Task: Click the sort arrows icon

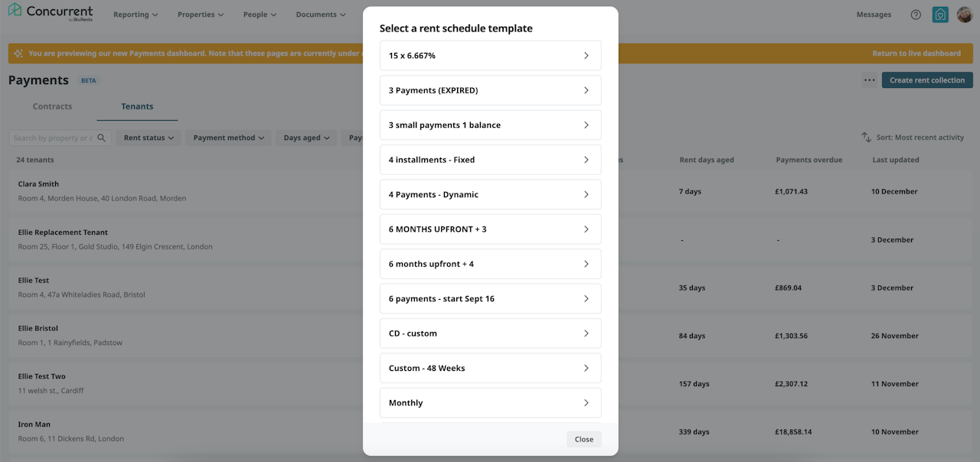Action: pyautogui.click(x=866, y=138)
